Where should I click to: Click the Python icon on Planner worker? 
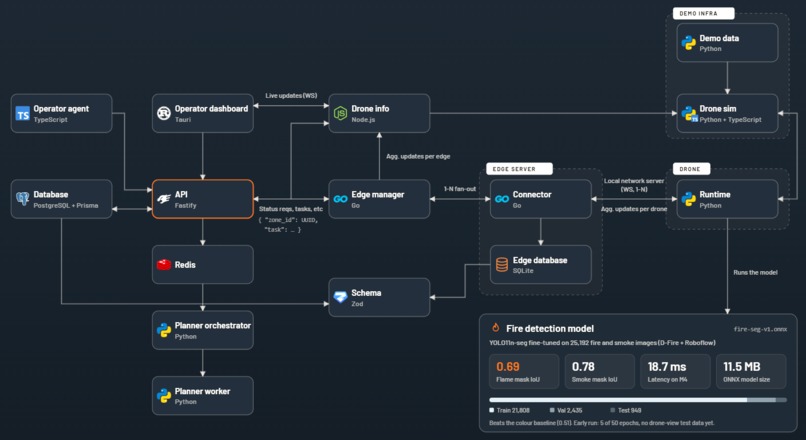point(164,395)
